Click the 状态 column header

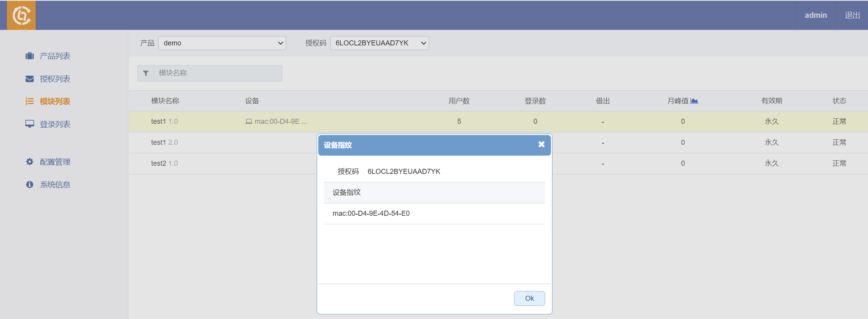[839, 101]
